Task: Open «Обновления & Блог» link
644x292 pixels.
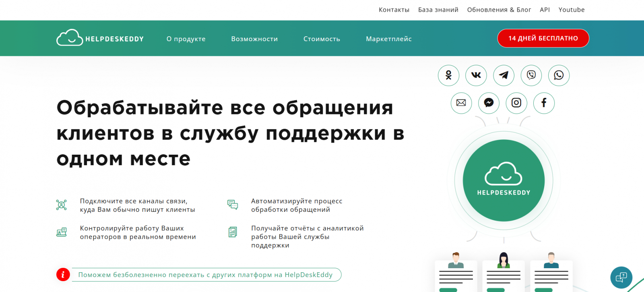Action: click(499, 10)
